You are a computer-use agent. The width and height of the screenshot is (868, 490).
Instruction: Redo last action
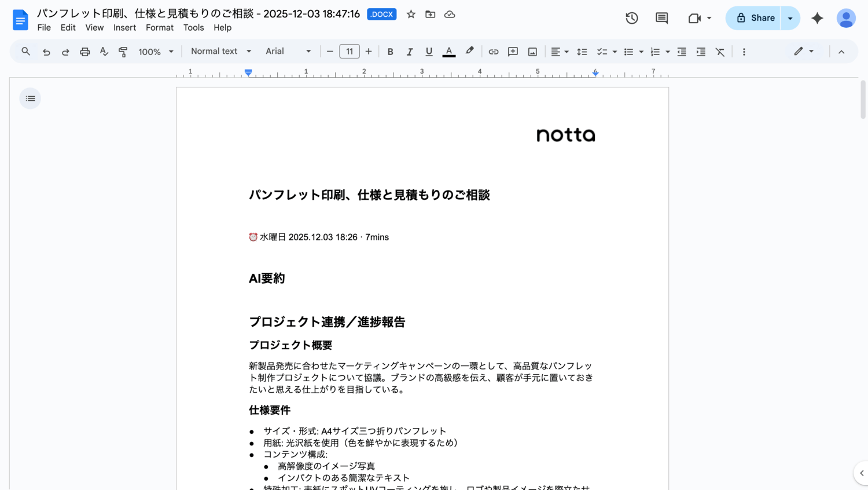[x=65, y=52]
